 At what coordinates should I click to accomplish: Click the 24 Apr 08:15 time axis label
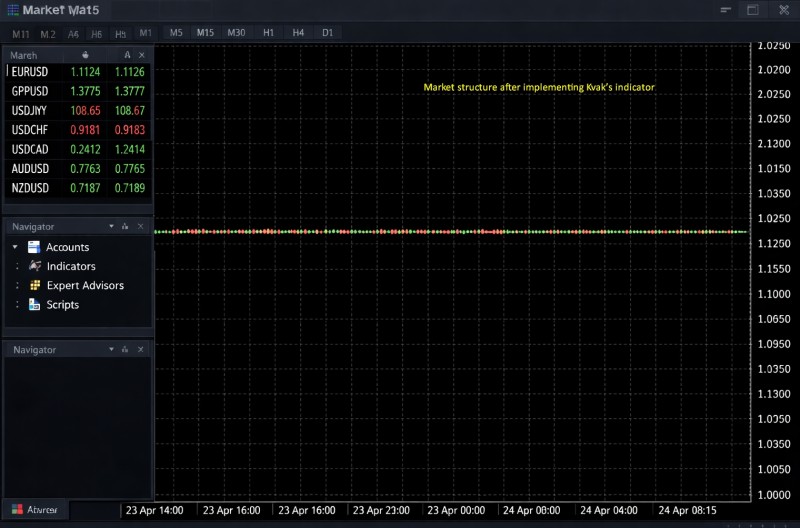(x=687, y=510)
